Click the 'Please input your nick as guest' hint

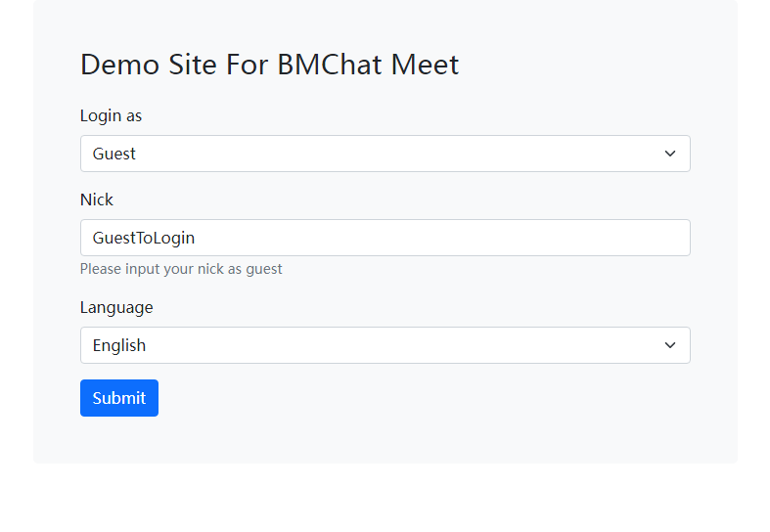pyautogui.click(x=181, y=269)
